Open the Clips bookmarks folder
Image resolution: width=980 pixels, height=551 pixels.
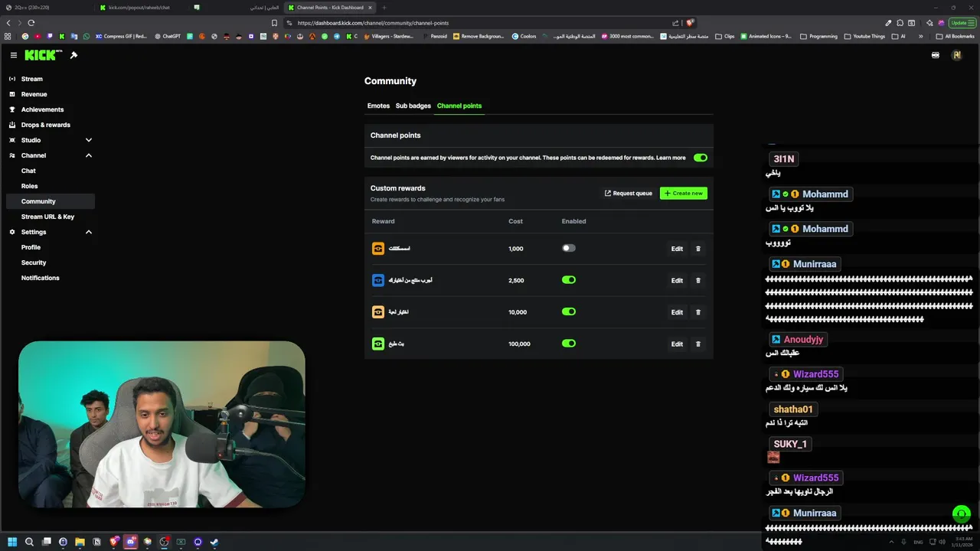(724, 36)
